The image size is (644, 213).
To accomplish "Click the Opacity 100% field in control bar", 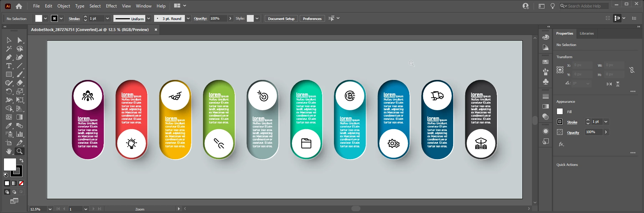I will click(x=218, y=19).
